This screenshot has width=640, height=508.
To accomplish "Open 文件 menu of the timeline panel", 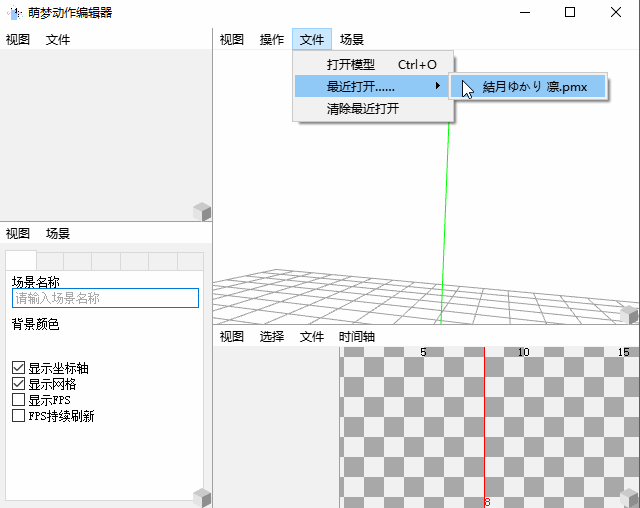I will (311, 337).
